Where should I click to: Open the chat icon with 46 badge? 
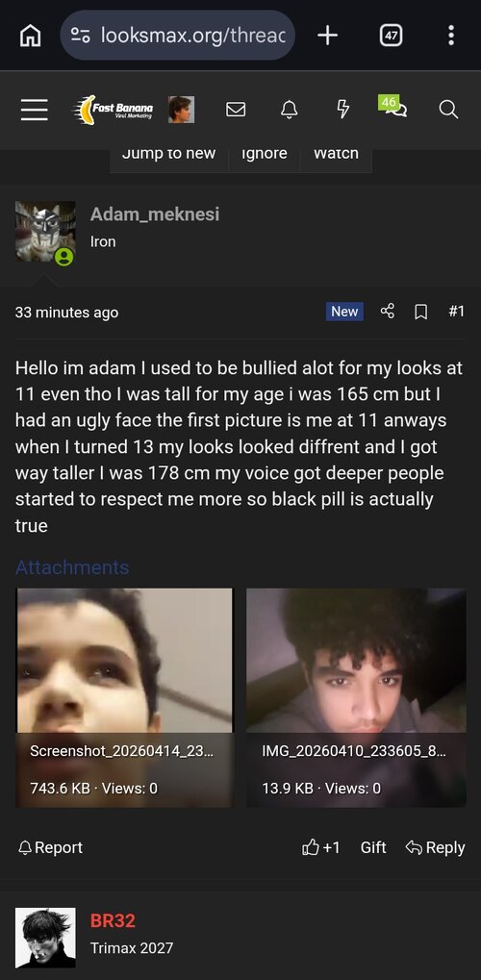point(392,106)
